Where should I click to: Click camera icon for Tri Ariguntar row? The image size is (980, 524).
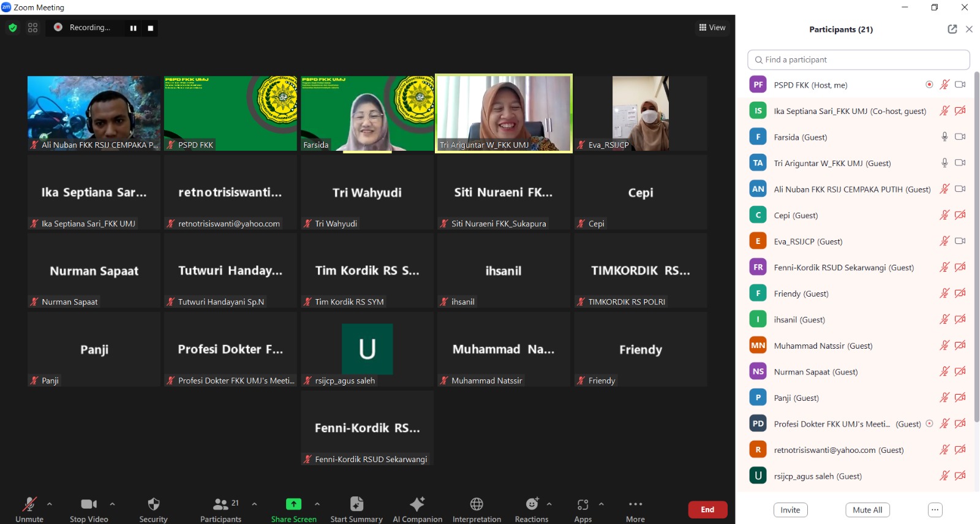click(960, 163)
